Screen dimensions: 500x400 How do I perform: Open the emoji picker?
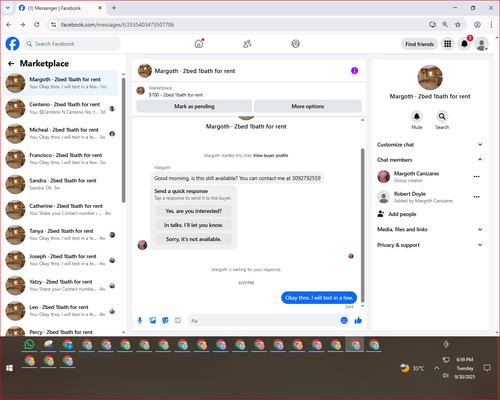click(344, 320)
